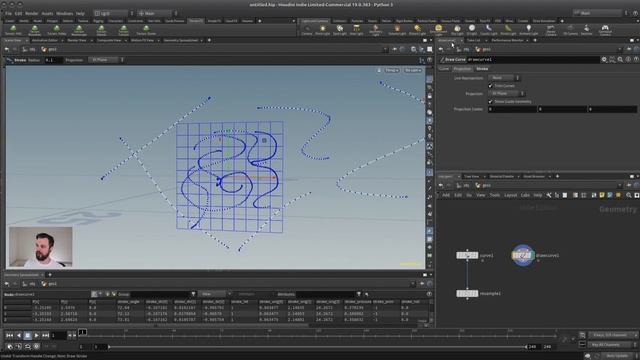The height and width of the screenshot is (360, 640).
Task: Add a Volume Light from the shelf
Action: click(397, 30)
